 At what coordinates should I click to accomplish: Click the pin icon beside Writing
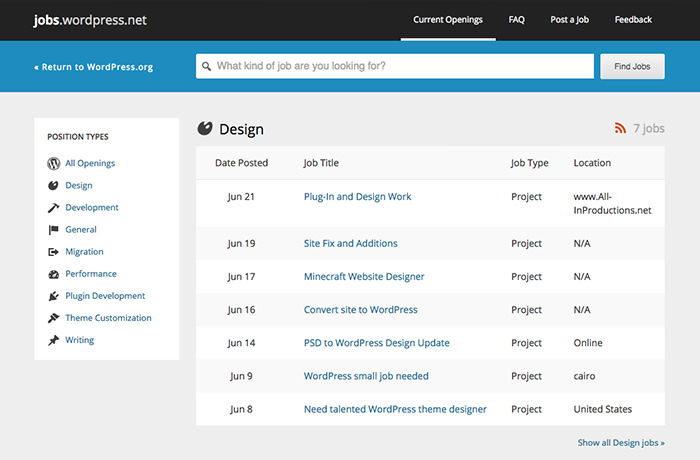pyautogui.click(x=54, y=340)
